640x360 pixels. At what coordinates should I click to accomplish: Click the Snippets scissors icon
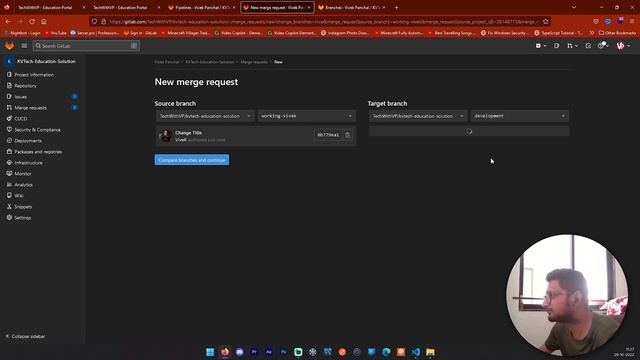coord(9,207)
